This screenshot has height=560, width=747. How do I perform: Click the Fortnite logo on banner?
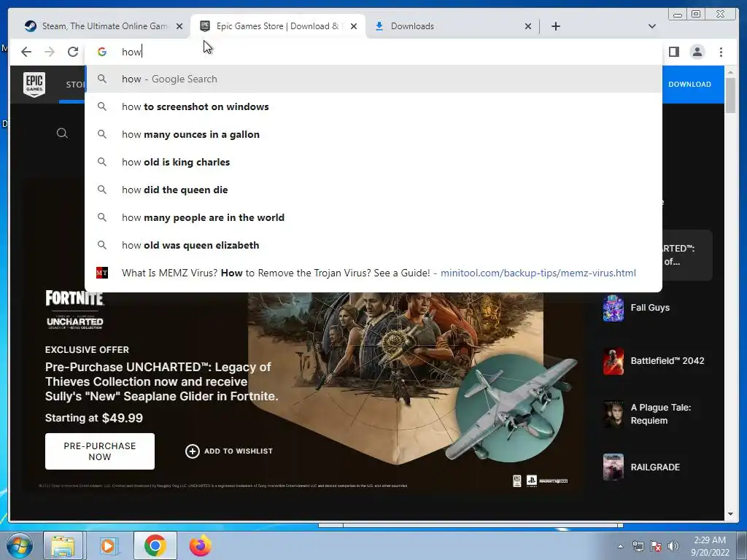pyautogui.click(x=74, y=298)
